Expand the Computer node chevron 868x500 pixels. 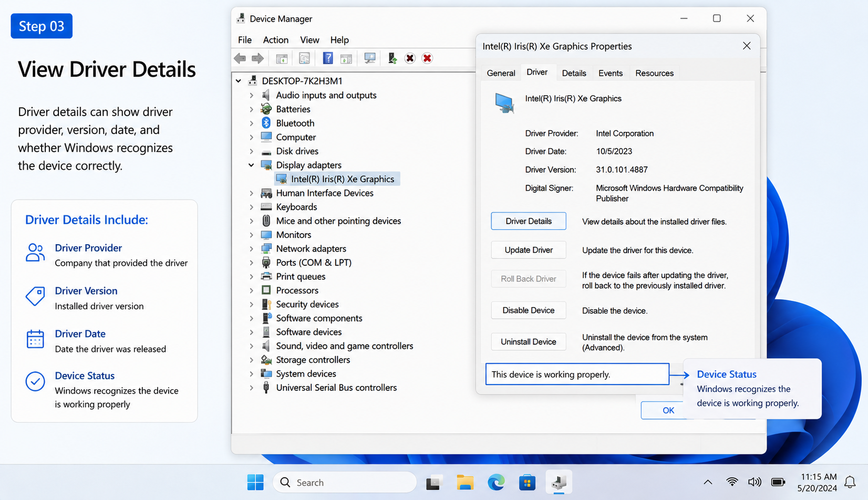(x=251, y=137)
